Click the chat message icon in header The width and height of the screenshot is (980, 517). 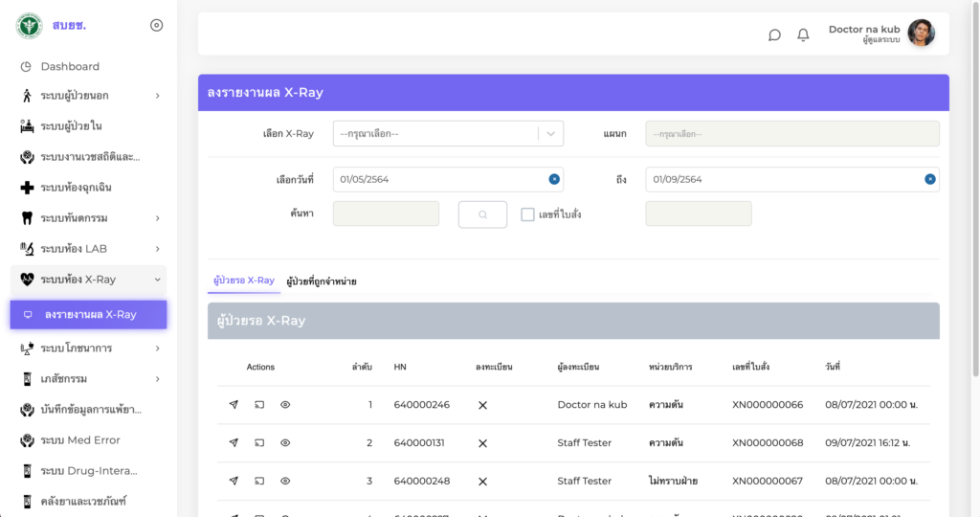click(x=774, y=35)
